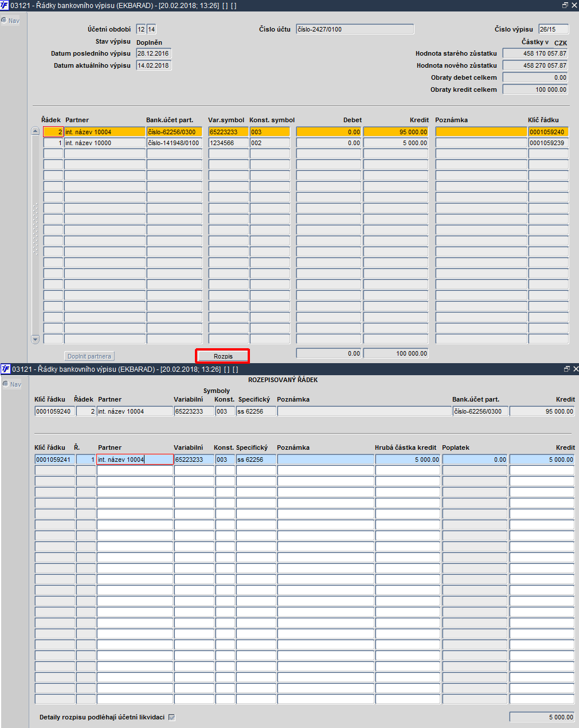
Task: Focus the Číslo výpisu field 26/15
Action: click(554, 29)
